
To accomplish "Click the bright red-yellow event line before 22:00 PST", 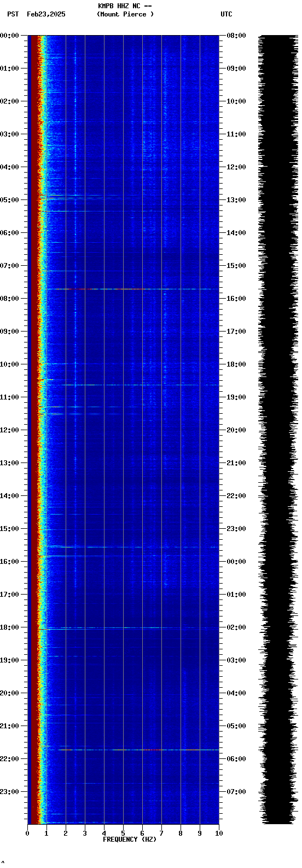I will click(x=139, y=750).
